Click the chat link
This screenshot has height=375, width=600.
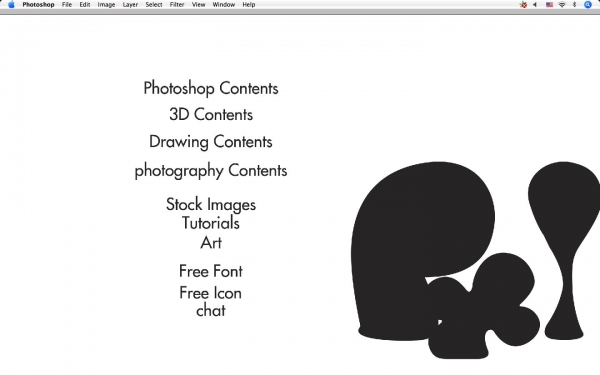(x=211, y=310)
